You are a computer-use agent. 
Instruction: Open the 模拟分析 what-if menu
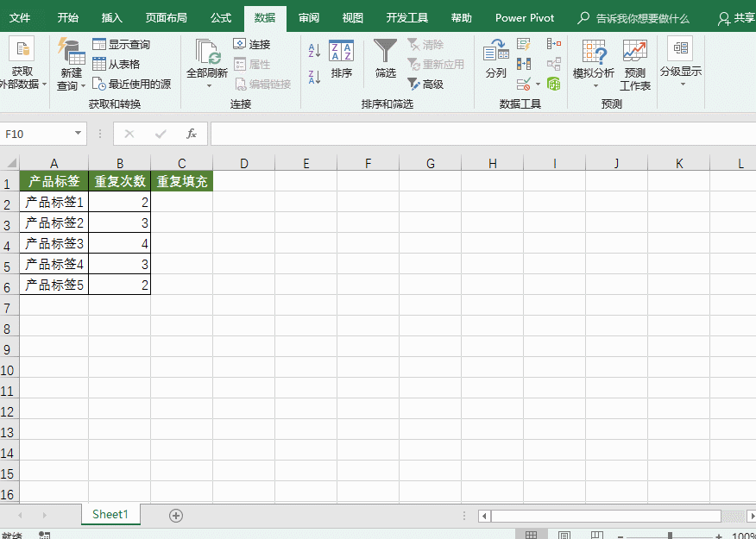594,65
